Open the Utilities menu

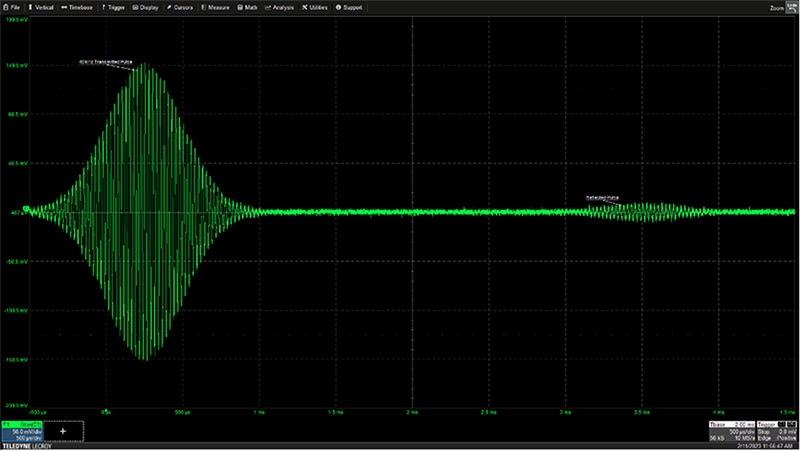318,7
